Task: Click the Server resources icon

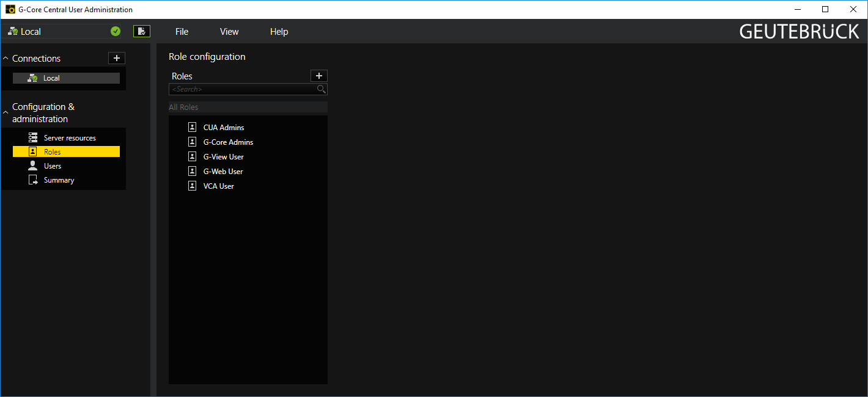Action: click(x=33, y=138)
